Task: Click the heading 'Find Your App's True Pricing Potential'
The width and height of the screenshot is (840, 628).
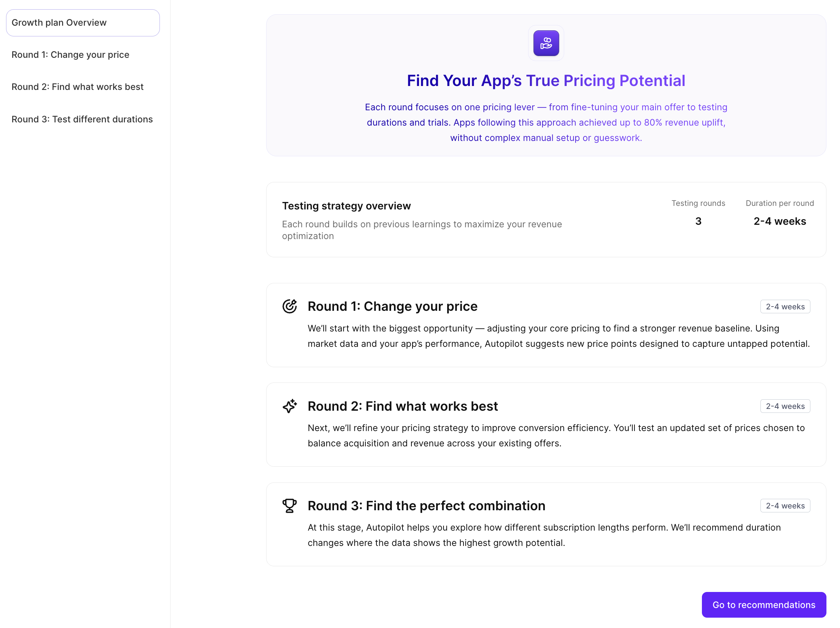Action: coord(546,81)
